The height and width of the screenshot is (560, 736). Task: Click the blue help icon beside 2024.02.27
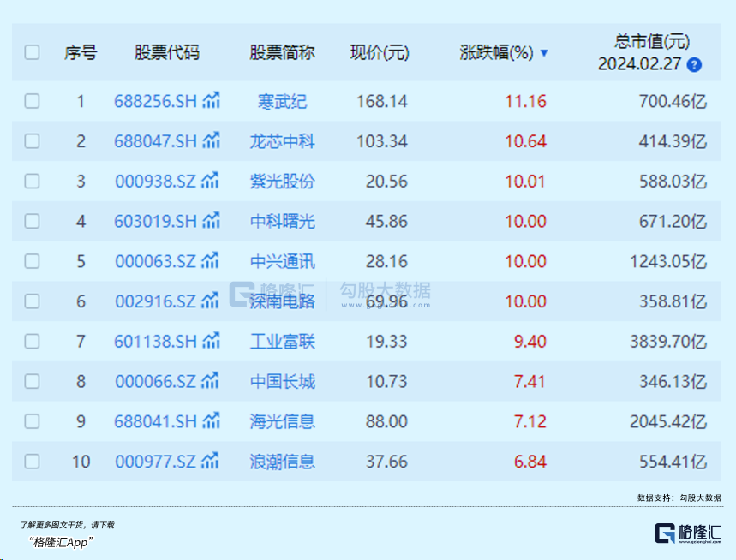tap(694, 64)
